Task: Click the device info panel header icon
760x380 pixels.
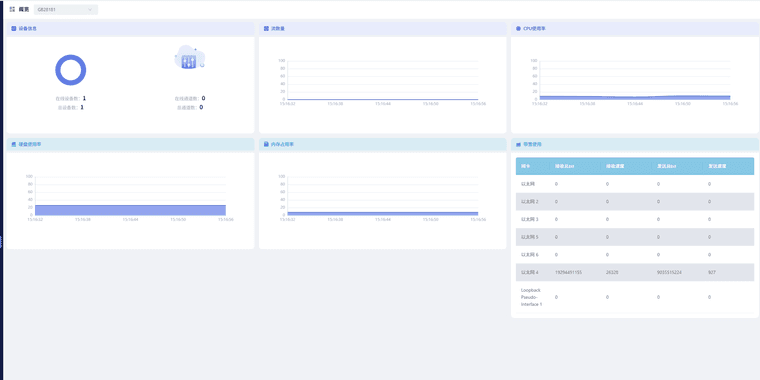Action: 14,29
